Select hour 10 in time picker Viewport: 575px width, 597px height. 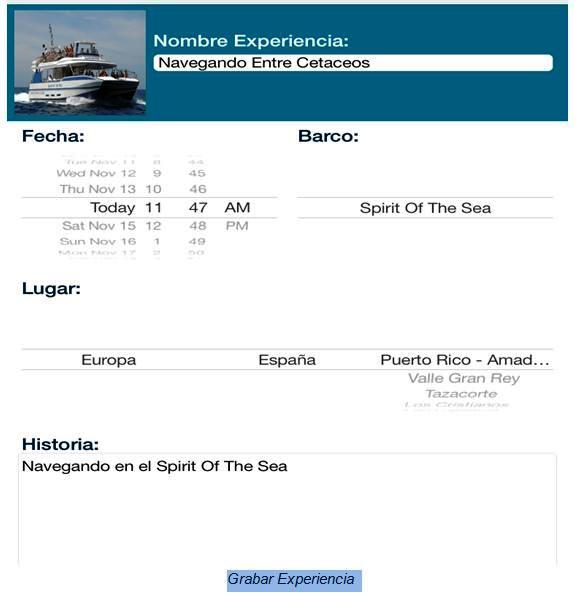(153, 189)
